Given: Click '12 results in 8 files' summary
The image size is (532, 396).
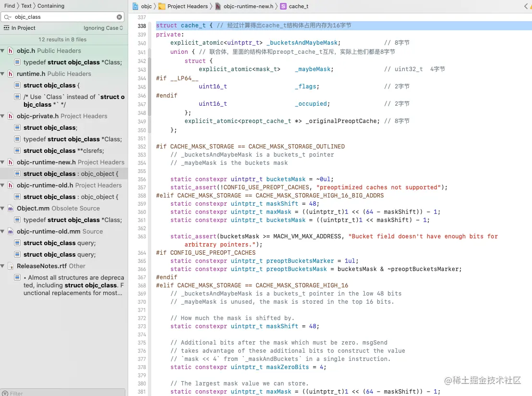Looking at the screenshot, I should tap(62, 39).
